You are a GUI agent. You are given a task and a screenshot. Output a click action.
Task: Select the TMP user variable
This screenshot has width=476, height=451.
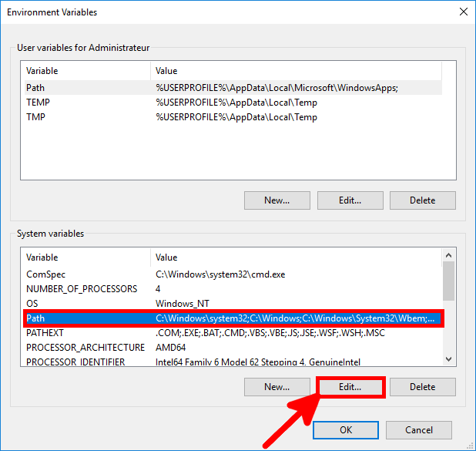pos(233,117)
